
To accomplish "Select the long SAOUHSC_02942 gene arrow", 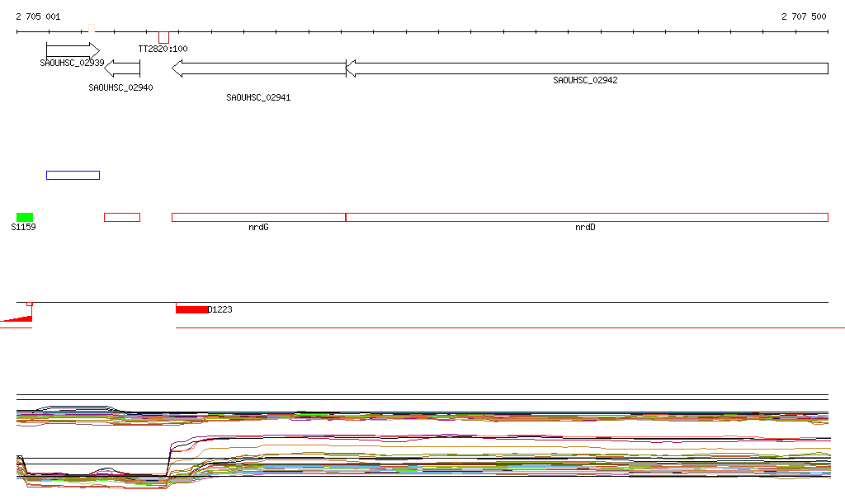I will coord(586,68).
